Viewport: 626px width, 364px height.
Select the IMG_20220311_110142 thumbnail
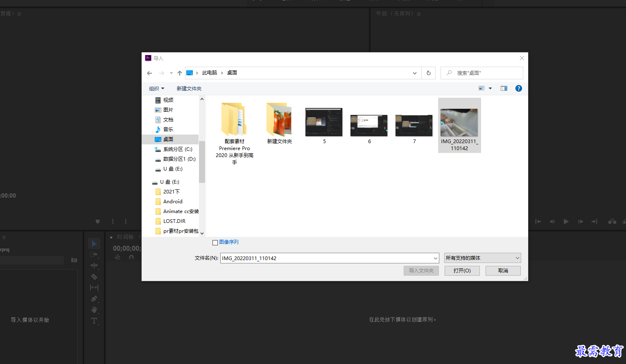pyautogui.click(x=459, y=126)
